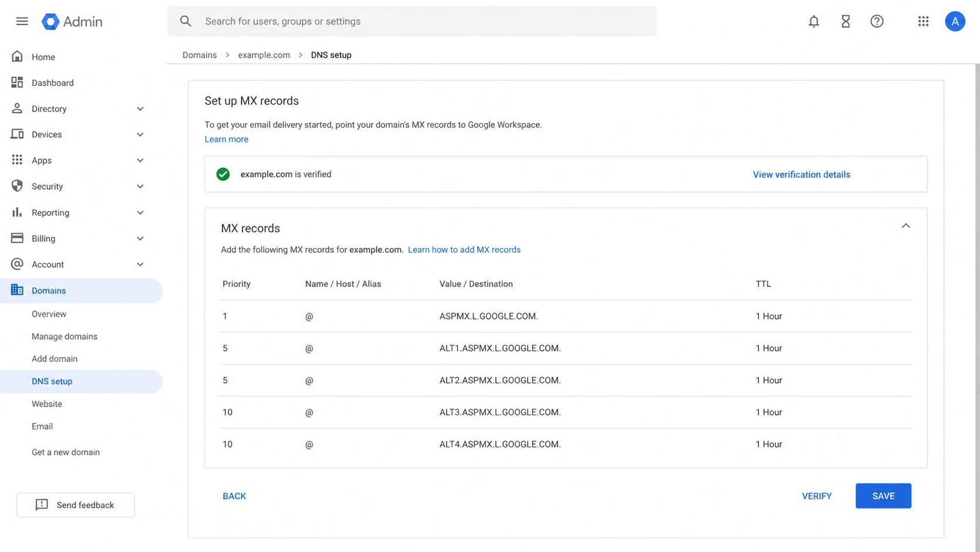Expand the Billing section
This screenshot has height=552, width=980.
pos(140,238)
